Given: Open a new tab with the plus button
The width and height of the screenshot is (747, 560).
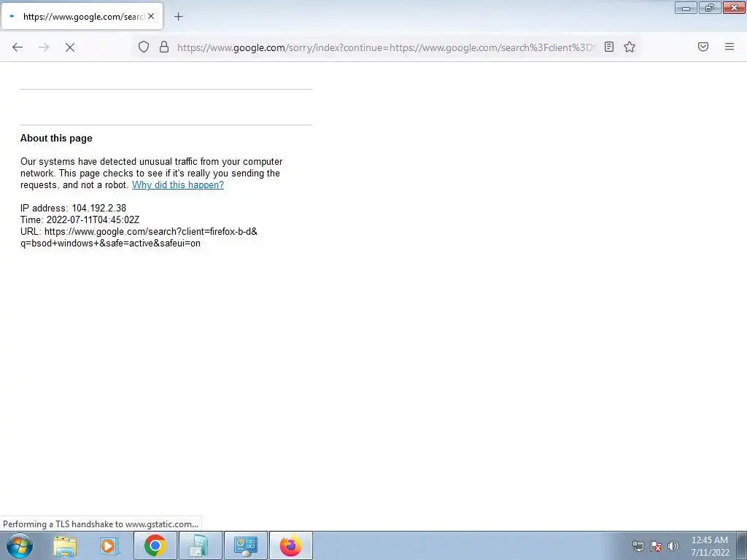Looking at the screenshot, I should click(x=178, y=17).
